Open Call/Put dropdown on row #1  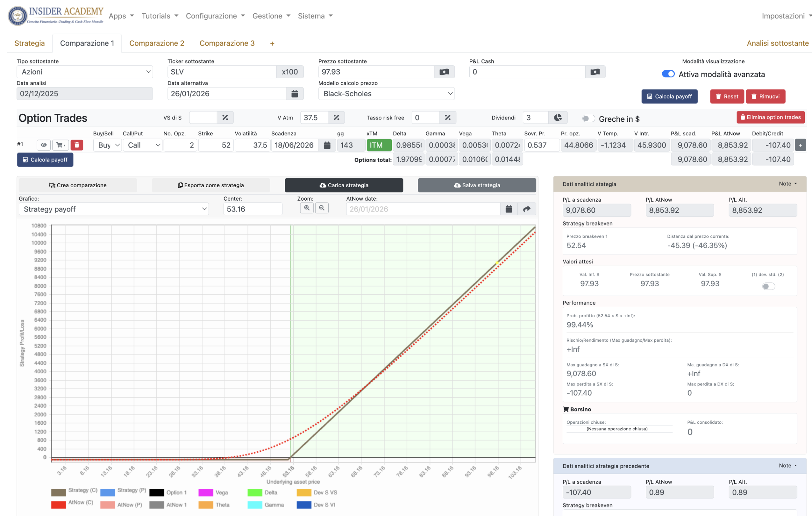[x=143, y=145]
